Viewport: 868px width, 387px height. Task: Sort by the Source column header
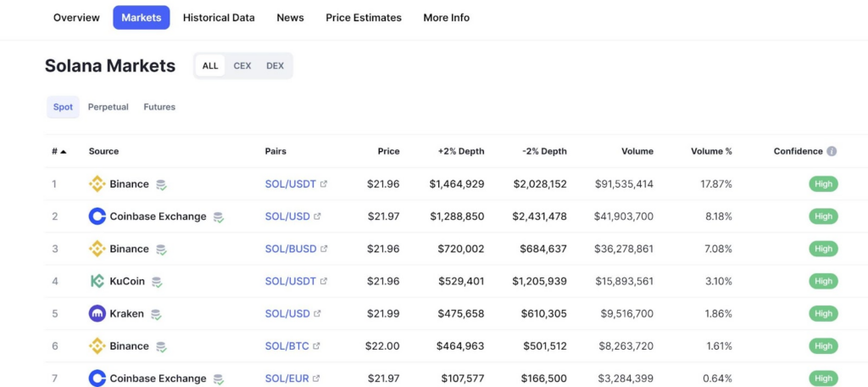pyautogui.click(x=103, y=151)
